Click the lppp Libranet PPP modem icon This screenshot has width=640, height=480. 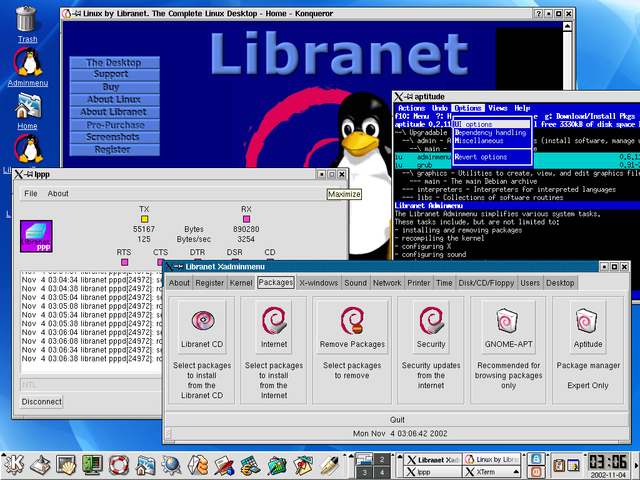(36, 236)
